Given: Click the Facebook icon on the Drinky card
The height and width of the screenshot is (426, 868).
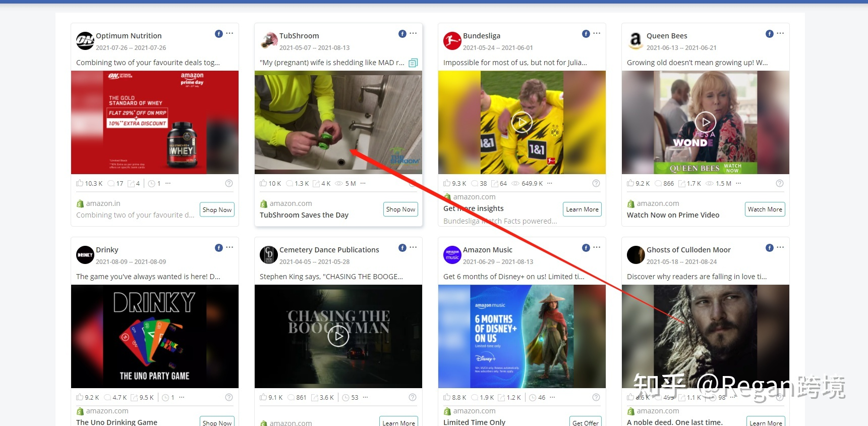Looking at the screenshot, I should point(219,248).
